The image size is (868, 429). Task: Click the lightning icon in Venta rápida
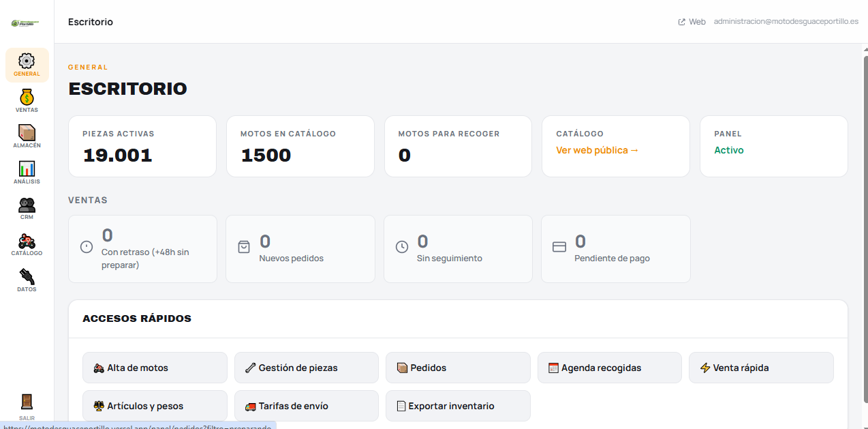705,368
